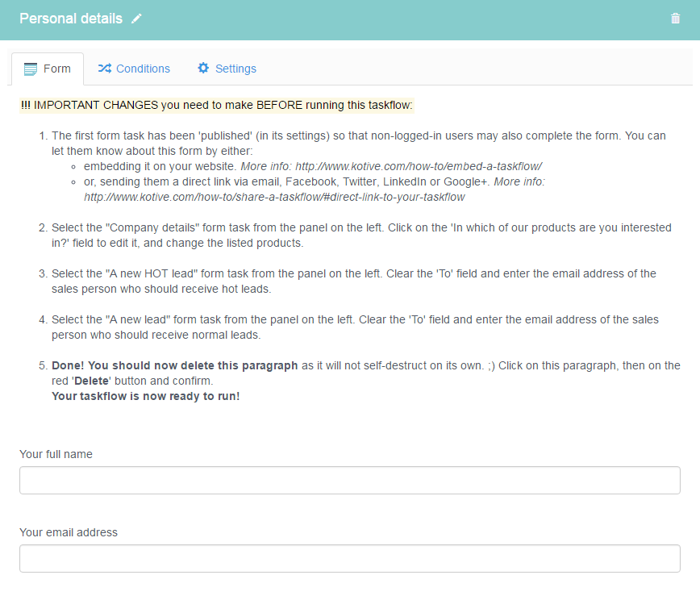The height and width of the screenshot is (596, 700).
Task: Click the Conditions shuffle arrows icon
Action: coord(105,69)
